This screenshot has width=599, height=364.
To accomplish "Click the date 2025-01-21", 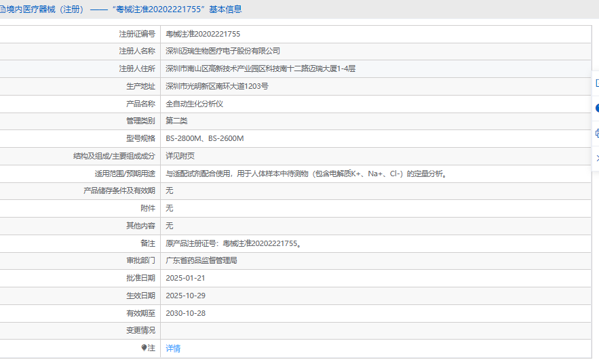I will click(185, 278).
